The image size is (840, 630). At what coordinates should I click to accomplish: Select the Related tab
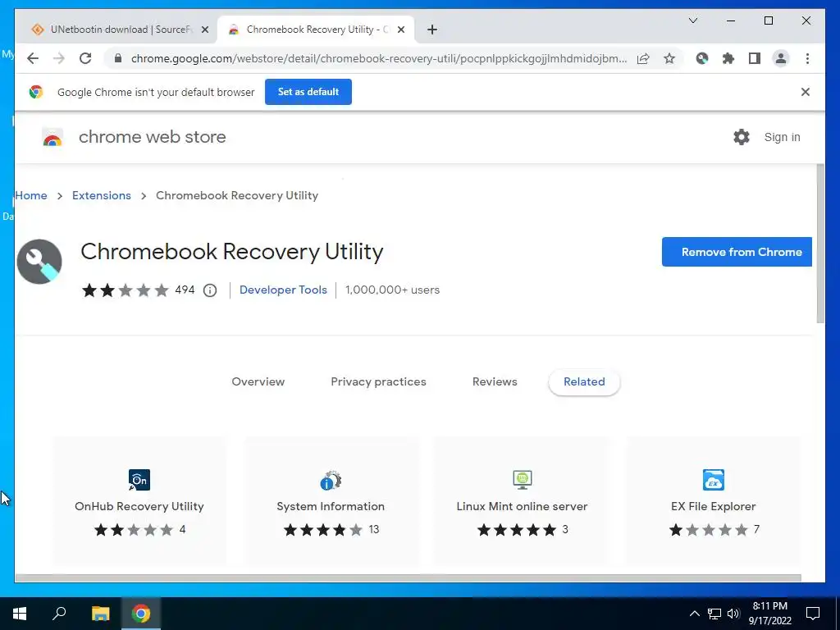[x=584, y=381]
